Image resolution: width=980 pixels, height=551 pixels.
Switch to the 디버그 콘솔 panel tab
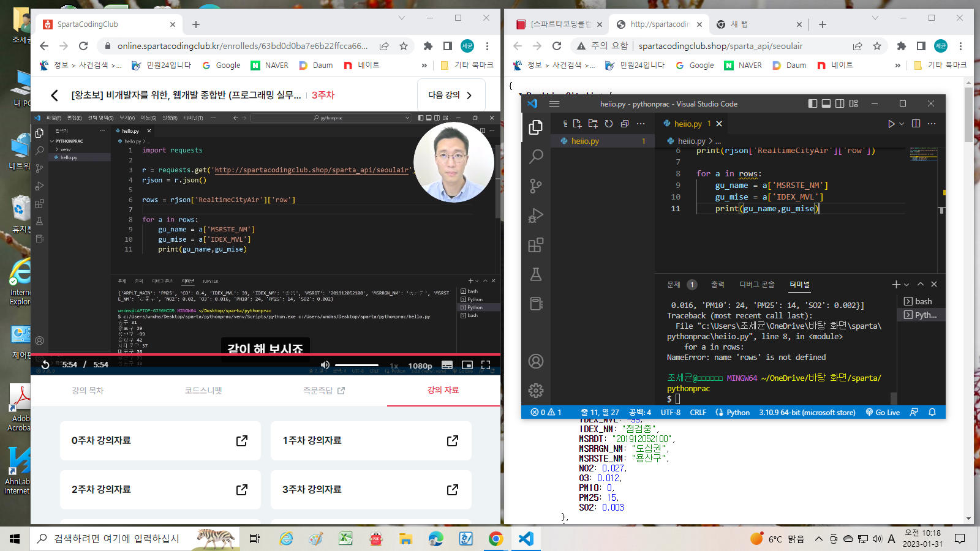(x=757, y=285)
